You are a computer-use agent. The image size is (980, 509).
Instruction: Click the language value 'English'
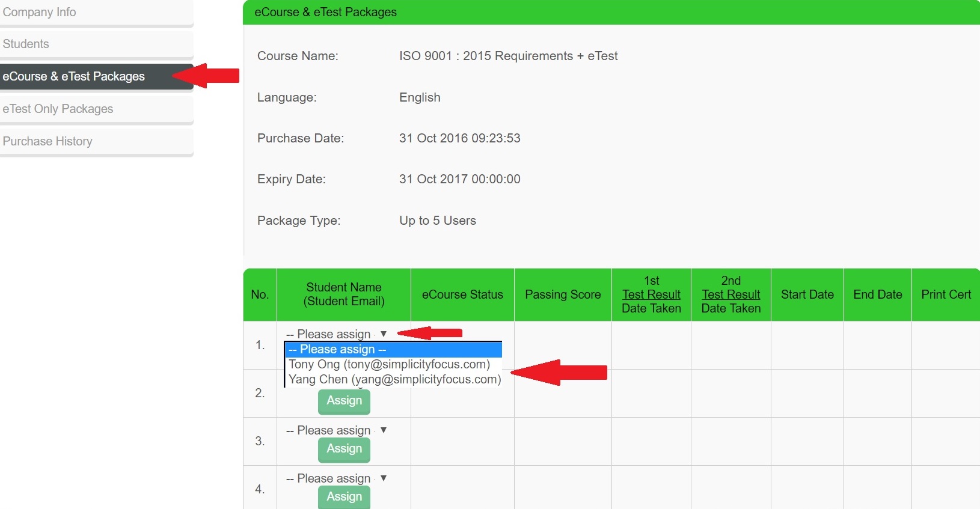pyautogui.click(x=420, y=97)
